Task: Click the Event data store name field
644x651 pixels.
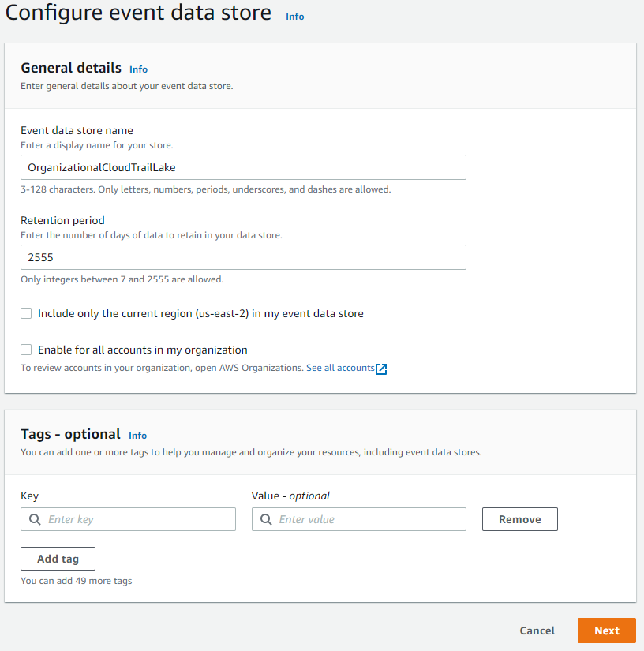Action: [243, 167]
